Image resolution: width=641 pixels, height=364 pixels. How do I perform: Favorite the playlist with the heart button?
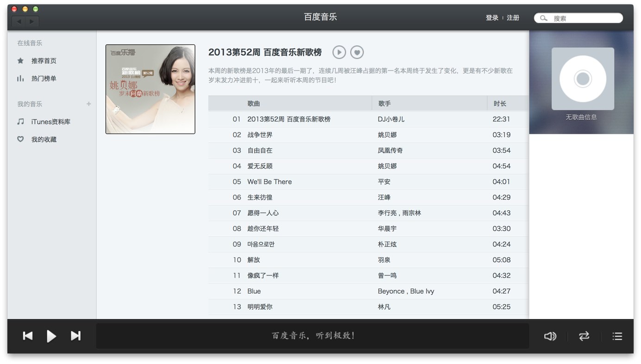(x=357, y=52)
